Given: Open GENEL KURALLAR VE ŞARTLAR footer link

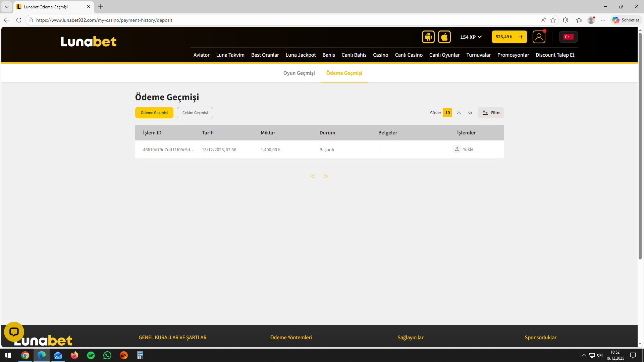Looking at the screenshot, I should (173, 338).
